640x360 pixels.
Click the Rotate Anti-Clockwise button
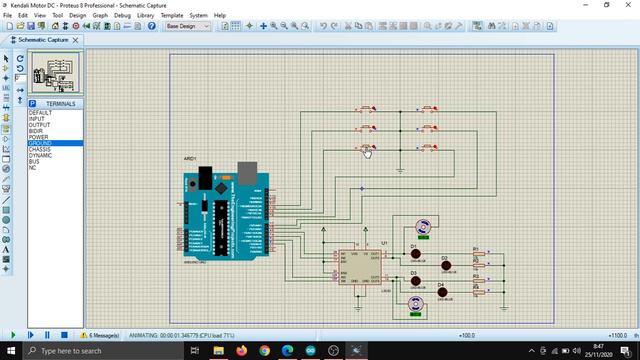coord(20,68)
